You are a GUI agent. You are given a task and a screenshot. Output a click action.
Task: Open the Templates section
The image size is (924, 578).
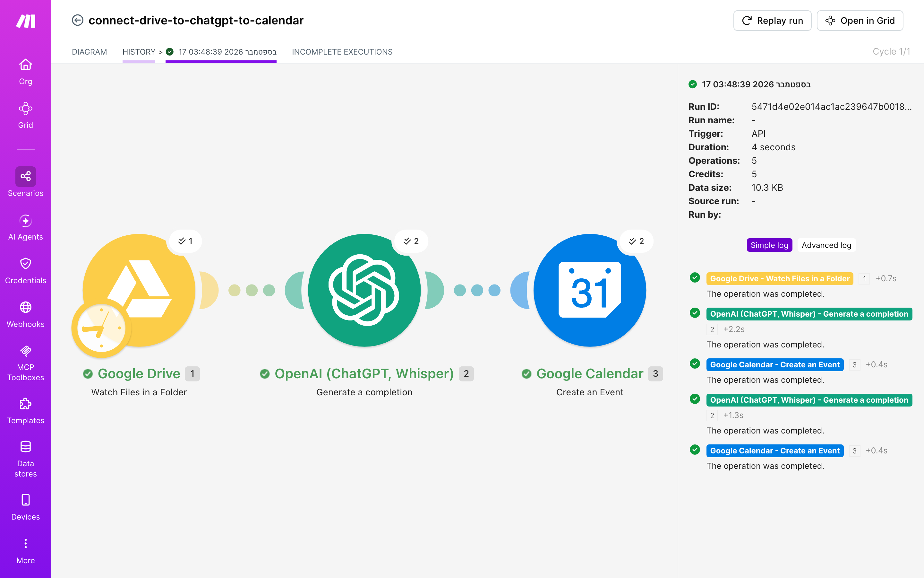tap(26, 411)
